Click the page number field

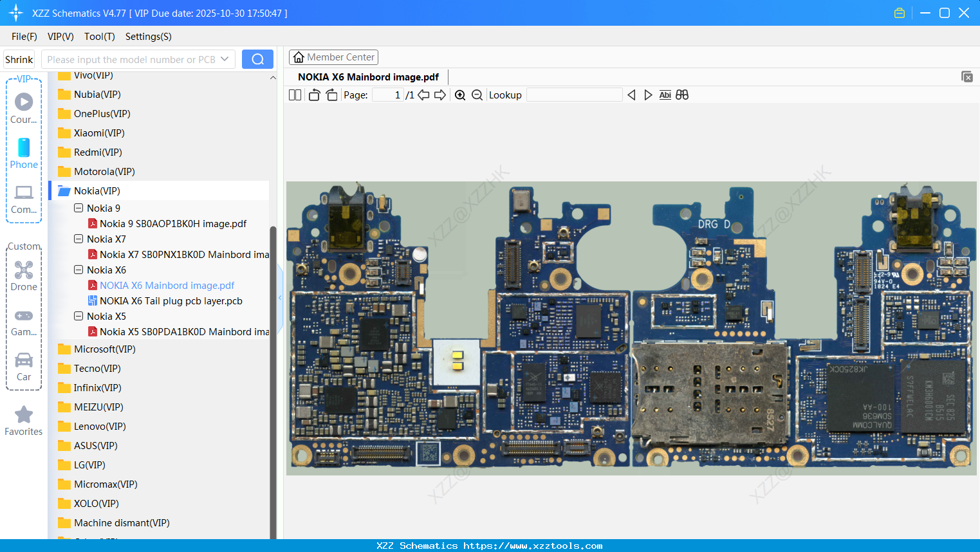pos(387,95)
